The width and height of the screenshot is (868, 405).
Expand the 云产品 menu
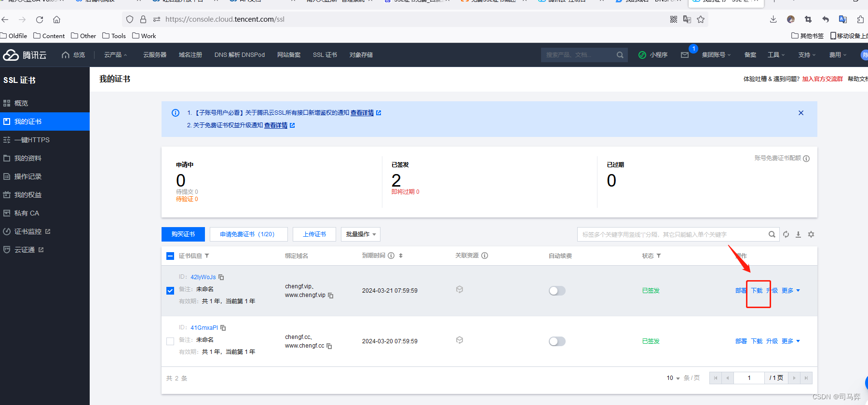pyautogui.click(x=116, y=55)
